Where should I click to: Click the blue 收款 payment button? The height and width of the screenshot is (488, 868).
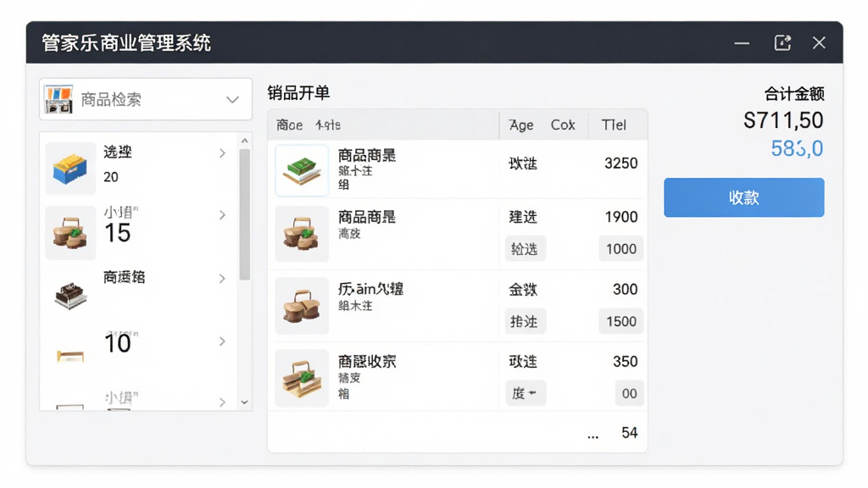(743, 197)
